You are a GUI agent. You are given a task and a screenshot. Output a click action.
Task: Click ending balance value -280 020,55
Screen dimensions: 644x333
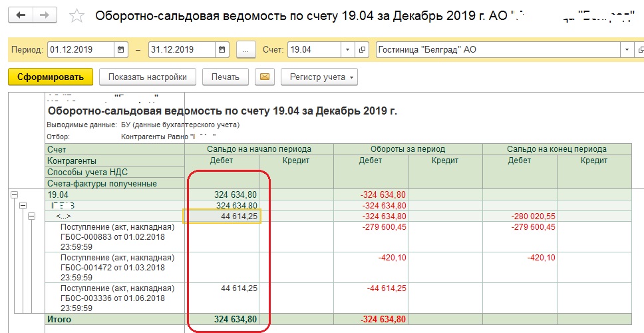point(534,216)
